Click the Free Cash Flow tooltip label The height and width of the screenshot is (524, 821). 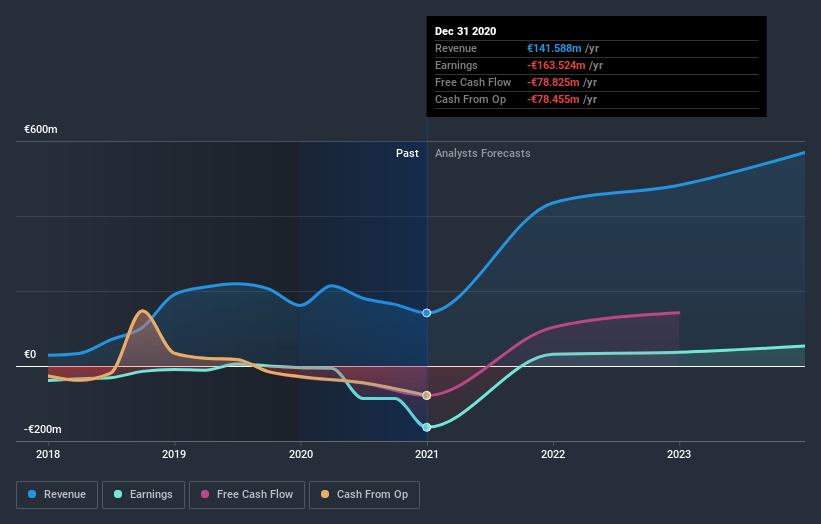click(x=473, y=82)
